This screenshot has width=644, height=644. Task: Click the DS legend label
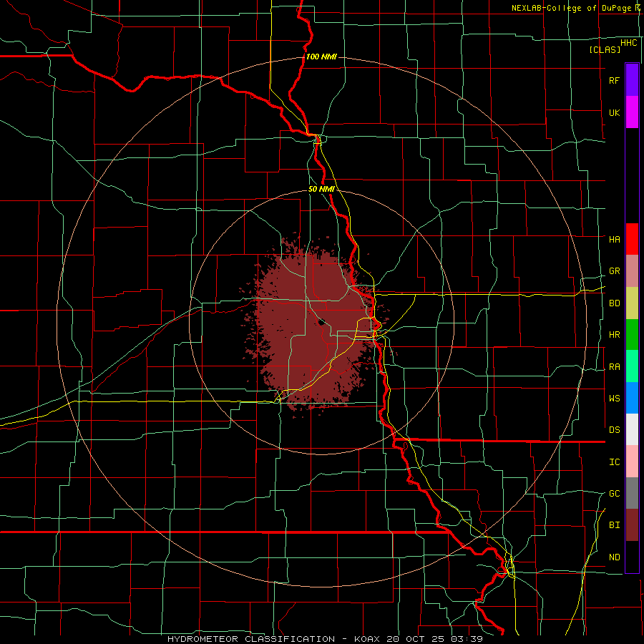pos(614,430)
